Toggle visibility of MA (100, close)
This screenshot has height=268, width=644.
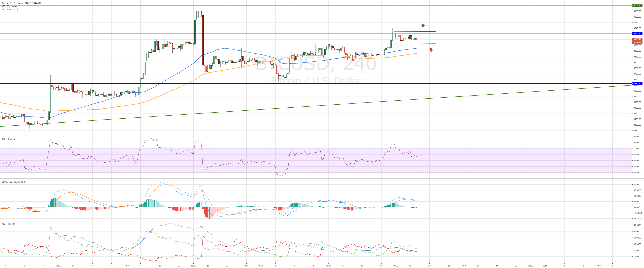pos(10,10)
